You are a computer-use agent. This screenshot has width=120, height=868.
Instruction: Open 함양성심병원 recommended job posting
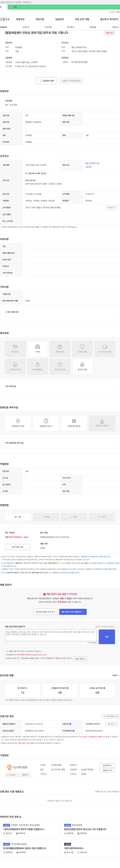click(x=90, y=829)
